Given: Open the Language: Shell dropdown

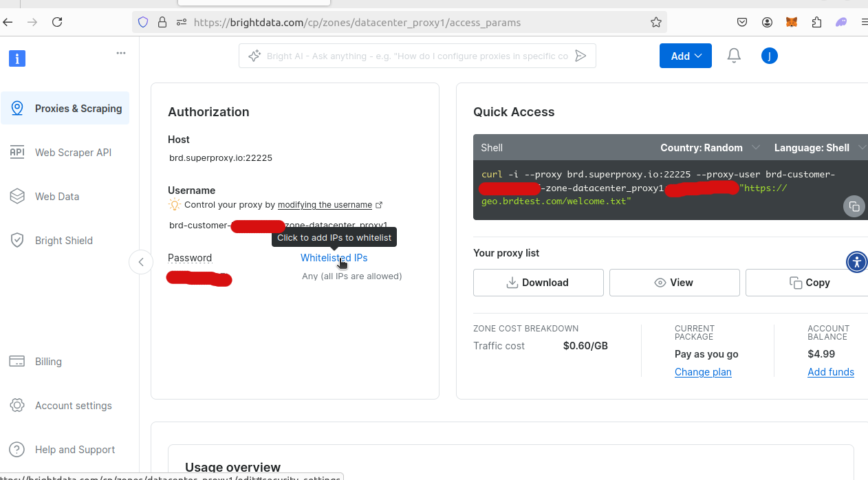Looking at the screenshot, I should [820, 148].
